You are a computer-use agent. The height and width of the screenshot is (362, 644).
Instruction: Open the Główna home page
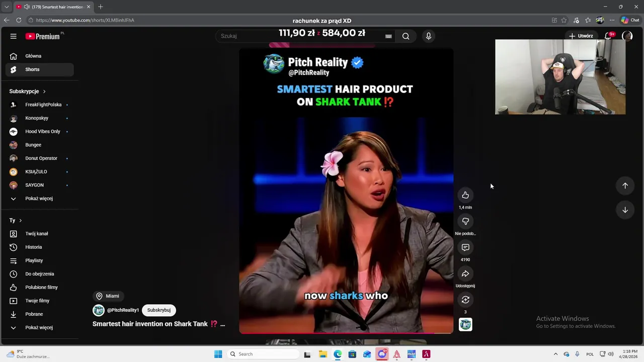coord(40,56)
